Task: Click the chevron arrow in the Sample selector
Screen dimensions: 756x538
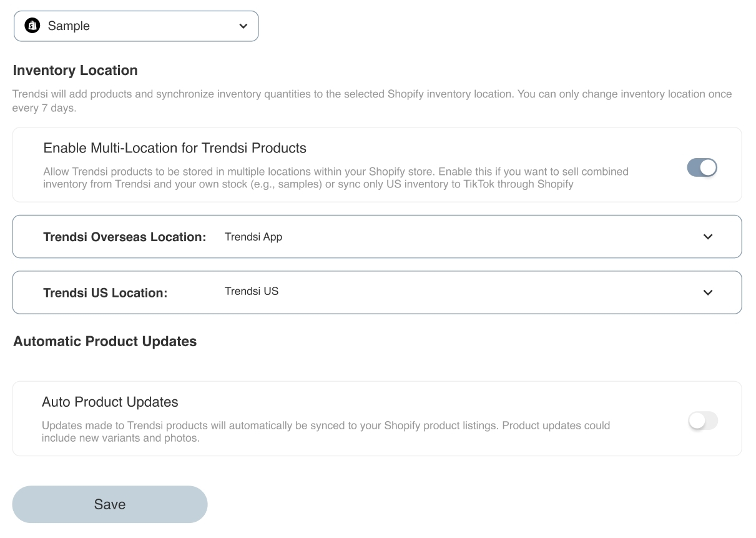Action: coord(243,26)
